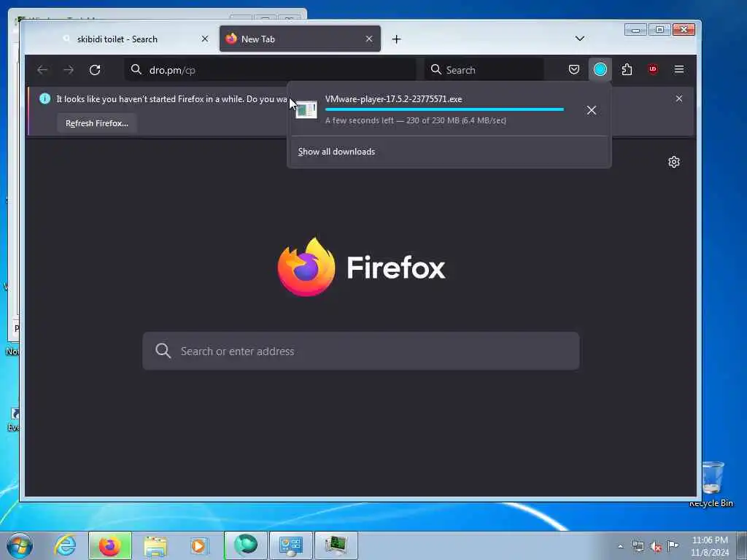Go forward with the forward arrow
The image size is (747, 560).
tap(69, 70)
